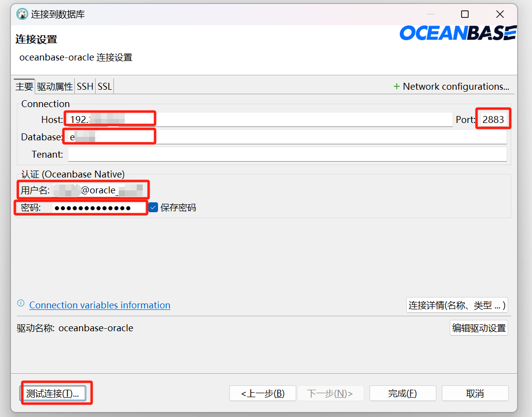Focus the Port field showing 2883
The image size is (532, 417).
pos(493,119)
